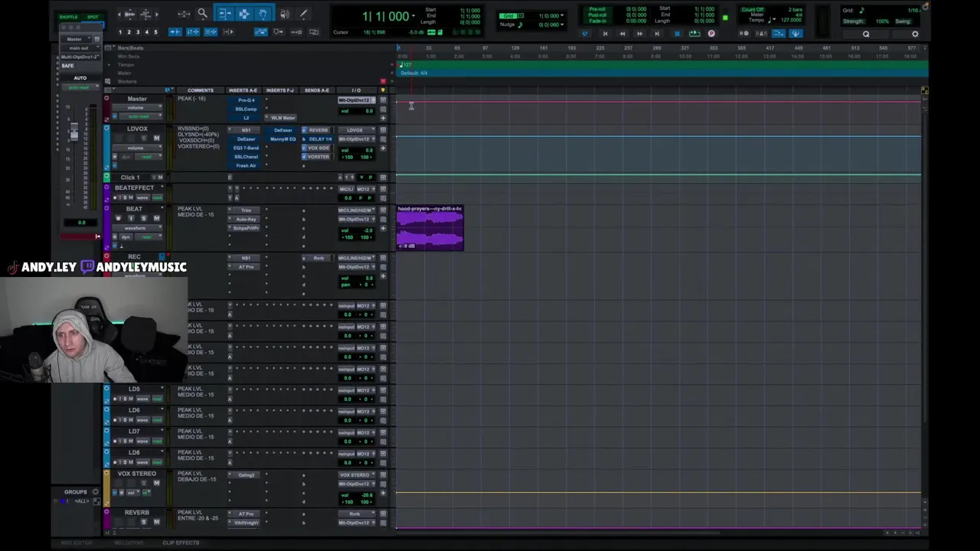This screenshot has height=551, width=980.
Task: Open Master auto read automation dropdown
Action: pos(141,116)
